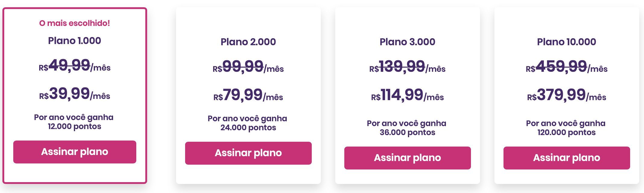This screenshot has height=193, width=644.
Task: Select the Plano 2.000 title
Action: (x=248, y=42)
